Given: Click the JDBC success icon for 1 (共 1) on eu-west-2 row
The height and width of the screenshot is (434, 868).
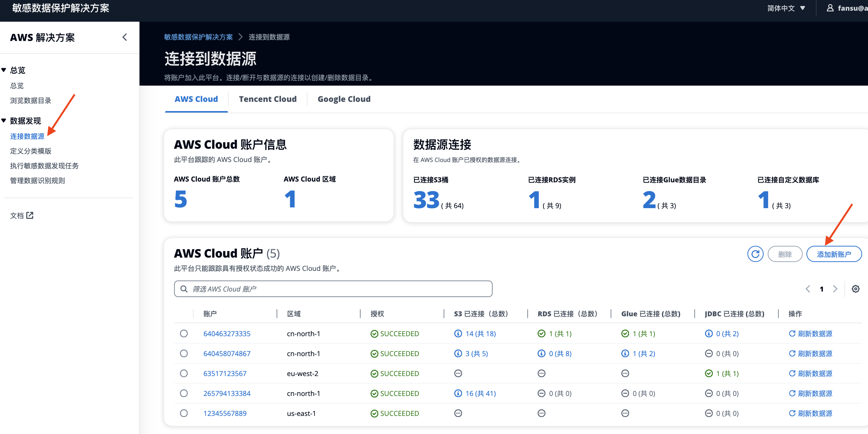Looking at the screenshot, I should (709, 373).
